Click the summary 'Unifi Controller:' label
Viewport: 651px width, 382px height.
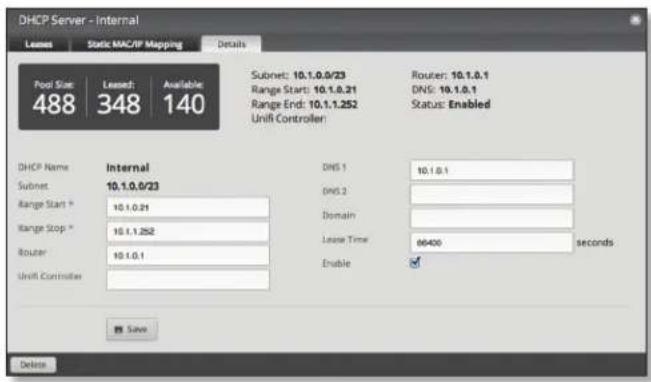[x=289, y=119]
